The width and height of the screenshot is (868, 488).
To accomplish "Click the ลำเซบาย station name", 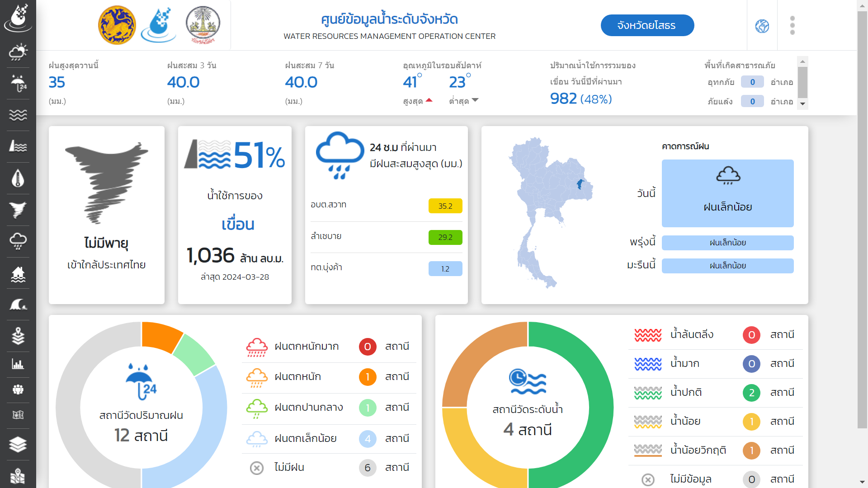I will [x=326, y=236].
